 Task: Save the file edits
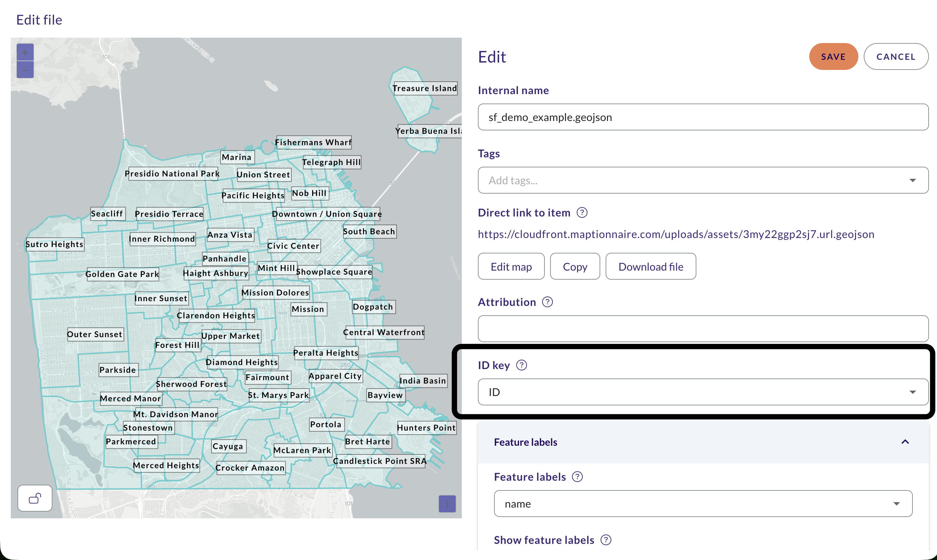coord(833,56)
